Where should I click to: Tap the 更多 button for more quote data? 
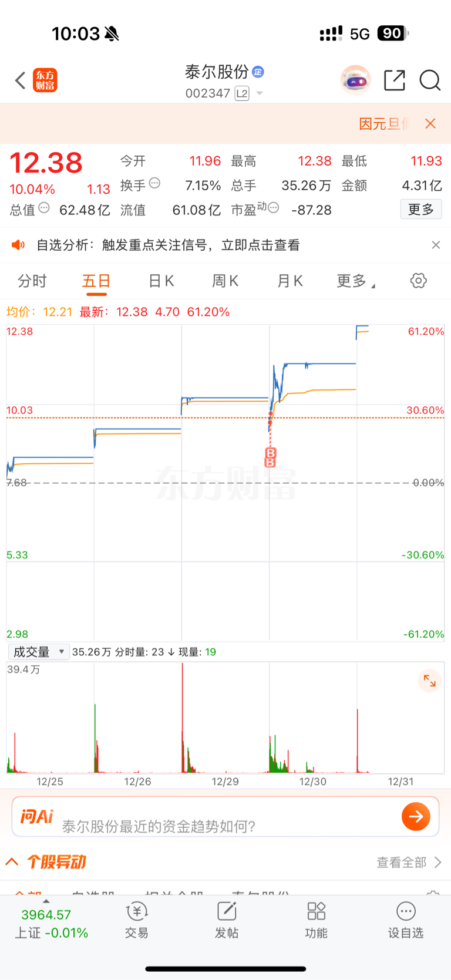pos(421,210)
